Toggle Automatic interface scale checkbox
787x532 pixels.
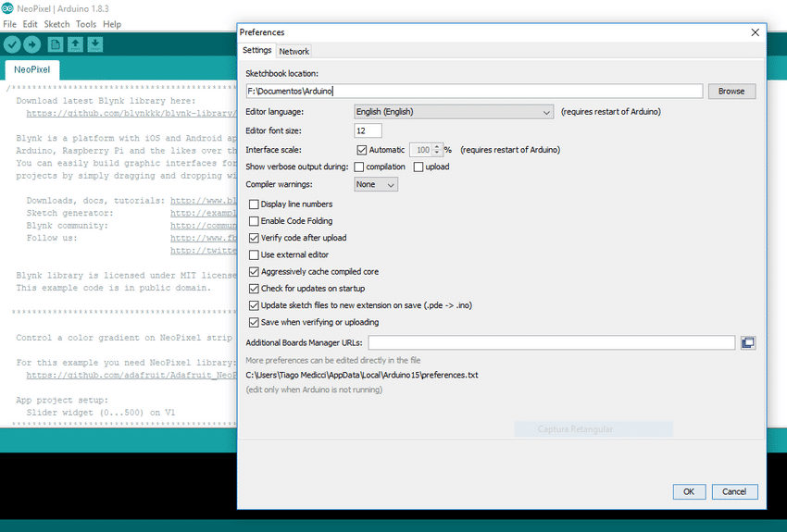361,150
